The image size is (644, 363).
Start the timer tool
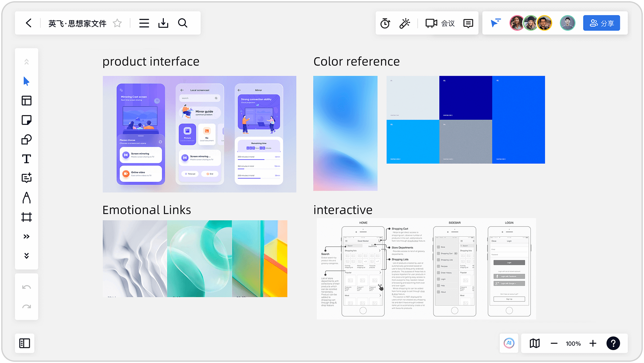point(385,23)
